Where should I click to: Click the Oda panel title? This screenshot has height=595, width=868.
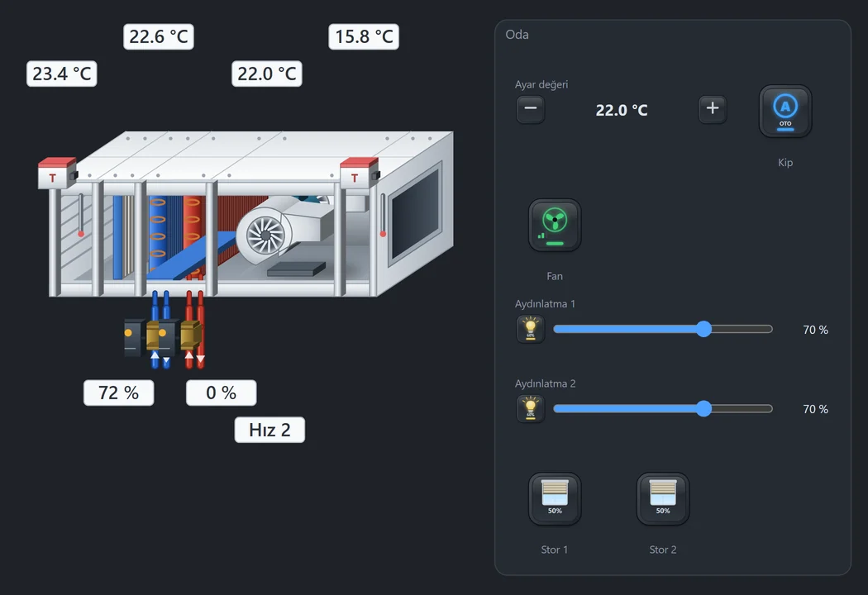point(517,35)
